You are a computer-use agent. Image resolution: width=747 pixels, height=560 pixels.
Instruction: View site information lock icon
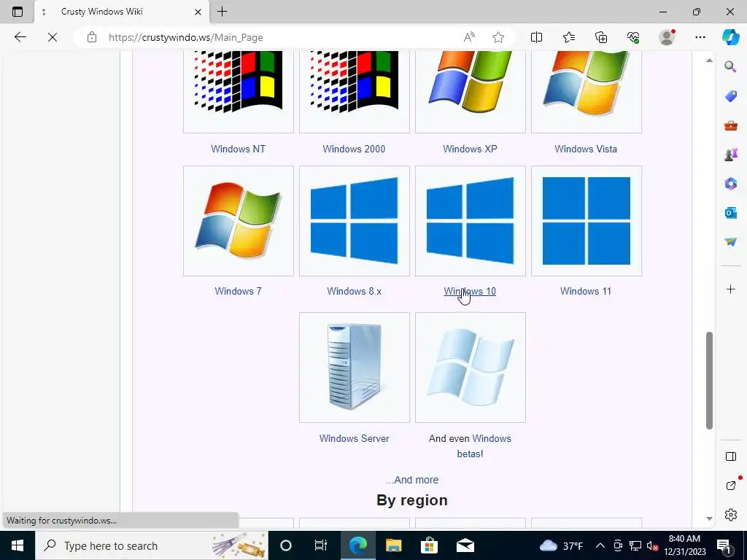[92, 37]
